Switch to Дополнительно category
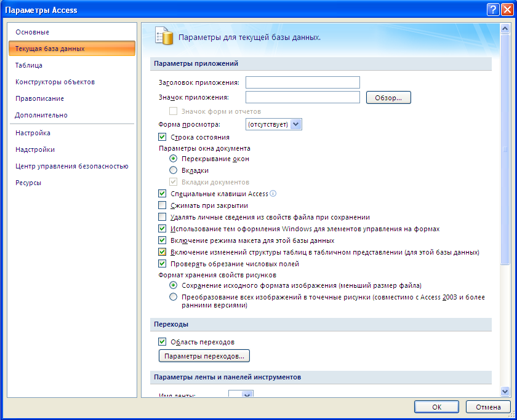 41,115
